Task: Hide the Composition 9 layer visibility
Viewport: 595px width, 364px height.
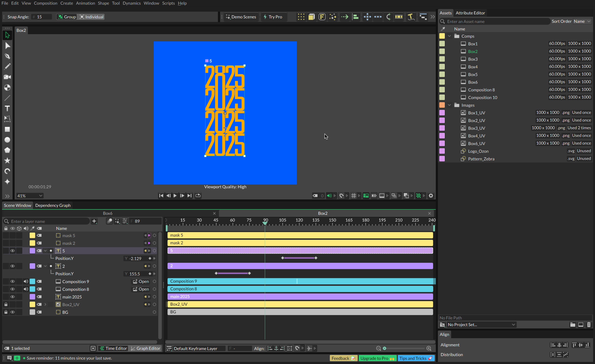Action: click(x=12, y=281)
